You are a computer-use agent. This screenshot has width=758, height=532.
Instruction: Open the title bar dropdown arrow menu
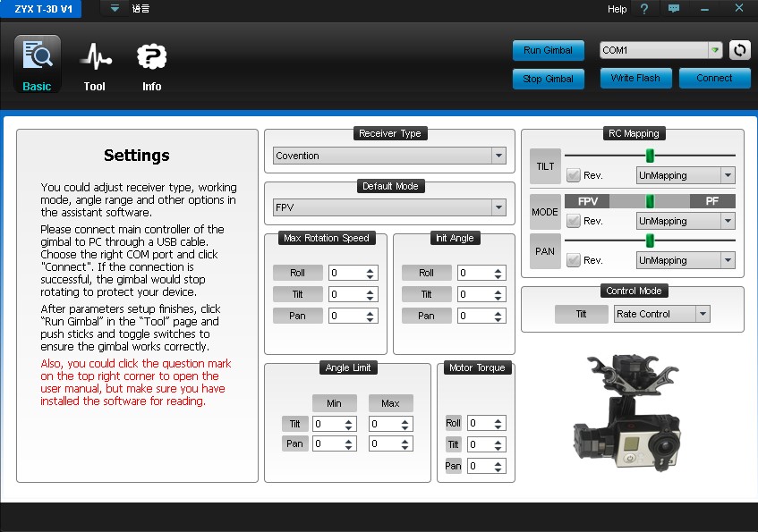pos(115,9)
